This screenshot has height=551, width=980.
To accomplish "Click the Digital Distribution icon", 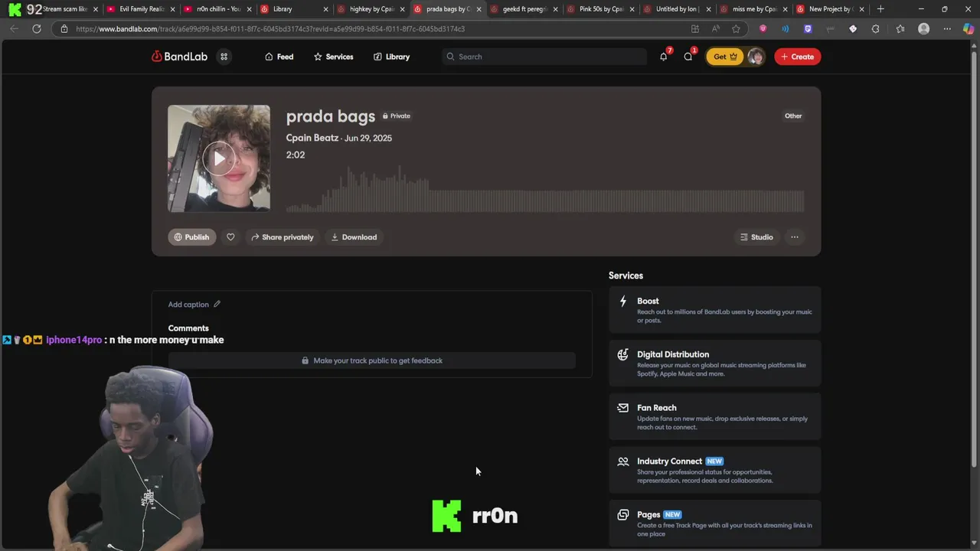I will (623, 354).
